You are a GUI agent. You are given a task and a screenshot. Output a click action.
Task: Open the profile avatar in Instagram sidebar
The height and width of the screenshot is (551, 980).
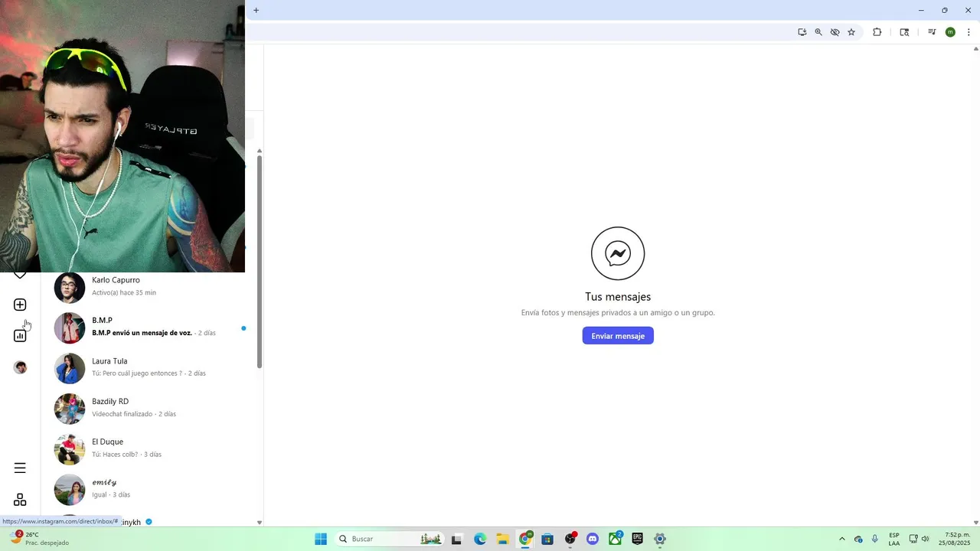point(20,367)
